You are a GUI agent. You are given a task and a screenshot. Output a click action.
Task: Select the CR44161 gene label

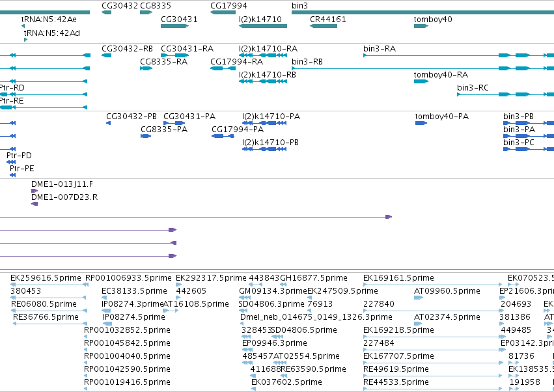coord(328,20)
